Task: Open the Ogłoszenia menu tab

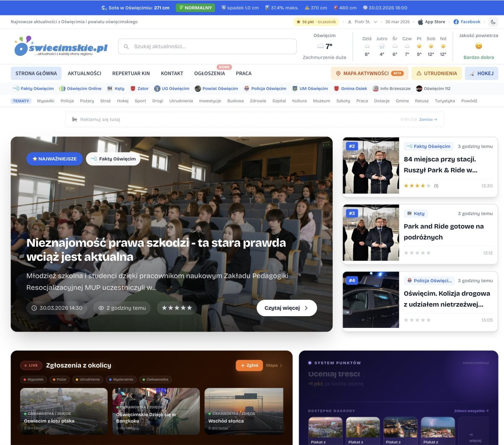Action: point(209,73)
